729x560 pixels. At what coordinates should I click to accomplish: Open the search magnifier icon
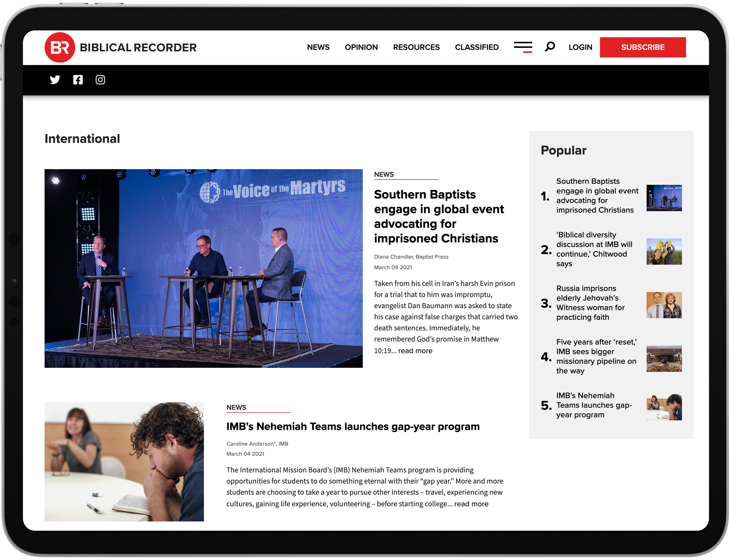click(550, 46)
